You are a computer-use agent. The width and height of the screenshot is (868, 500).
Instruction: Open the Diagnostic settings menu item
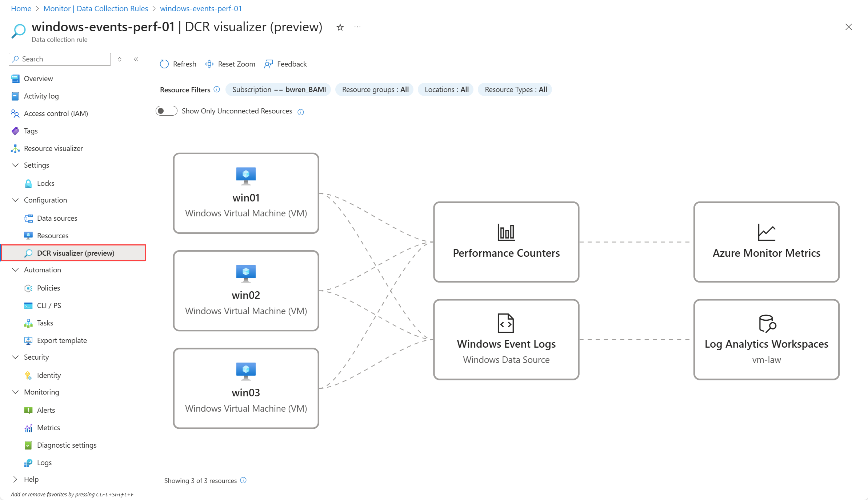[x=67, y=445]
